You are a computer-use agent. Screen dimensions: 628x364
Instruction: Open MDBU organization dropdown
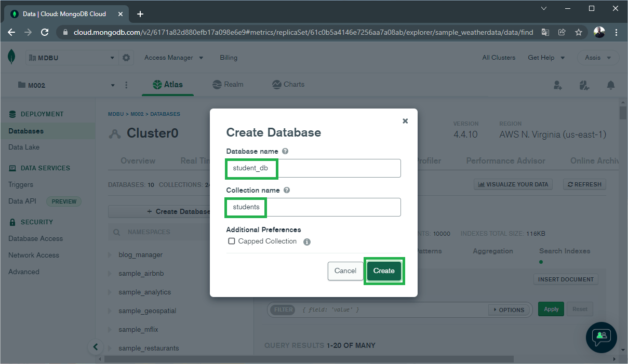click(x=72, y=58)
